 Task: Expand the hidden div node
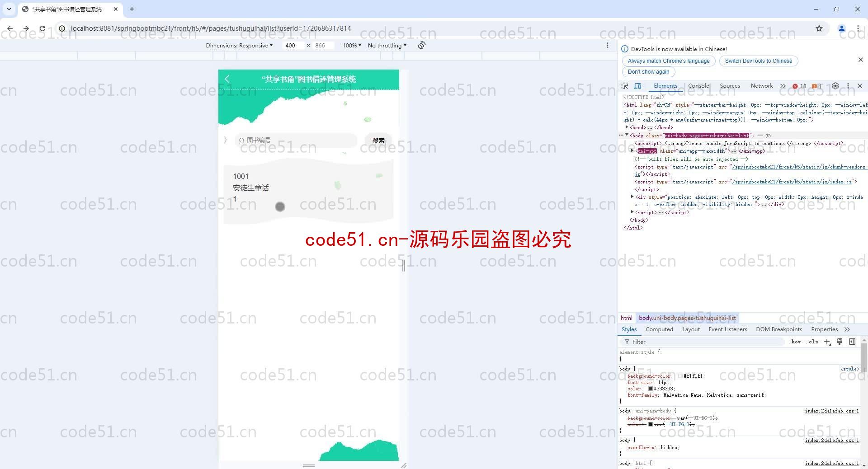[x=632, y=197]
